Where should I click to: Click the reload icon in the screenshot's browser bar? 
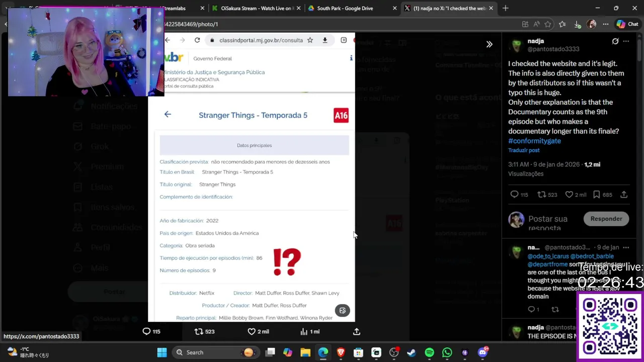(197, 40)
